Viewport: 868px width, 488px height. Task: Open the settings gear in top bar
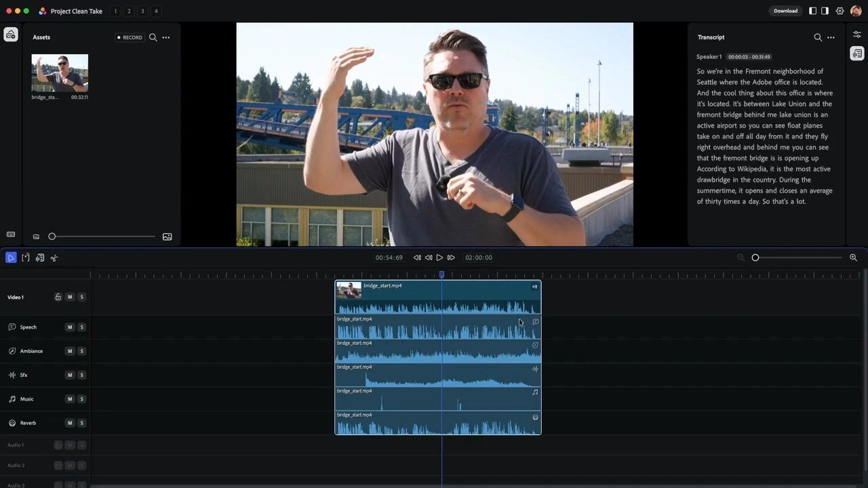[840, 11]
